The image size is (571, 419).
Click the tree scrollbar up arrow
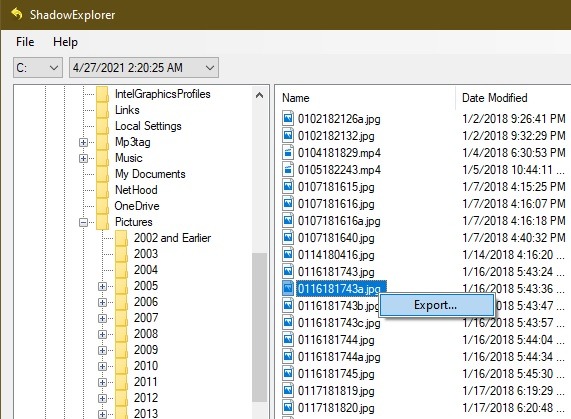(x=259, y=95)
